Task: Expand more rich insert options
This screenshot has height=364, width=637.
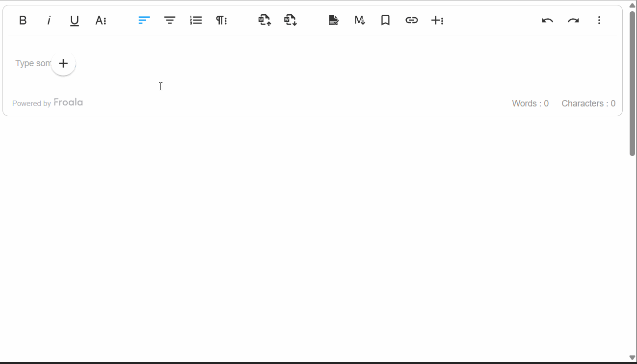Action: tap(437, 21)
